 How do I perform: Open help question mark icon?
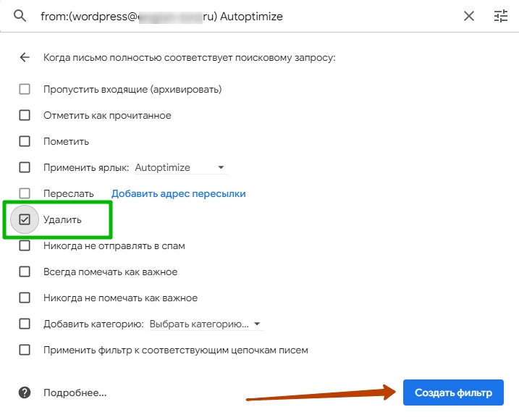point(25,392)
